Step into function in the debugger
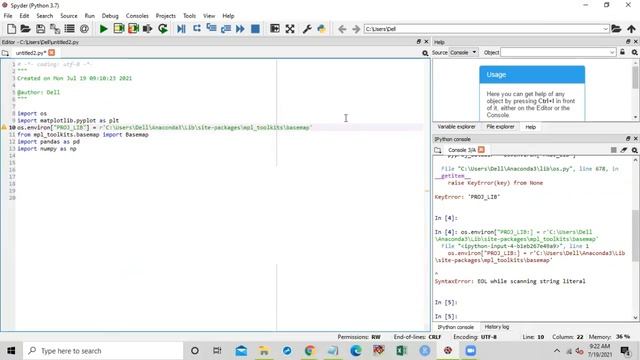The width and height of the screenshot is (640, 360). pos(211,29)
